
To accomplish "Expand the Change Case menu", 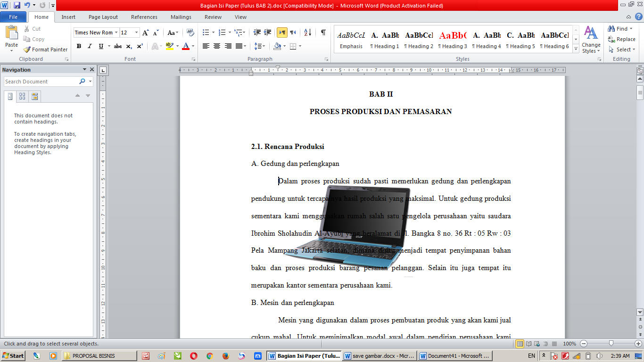I will (x=173, y=33).
